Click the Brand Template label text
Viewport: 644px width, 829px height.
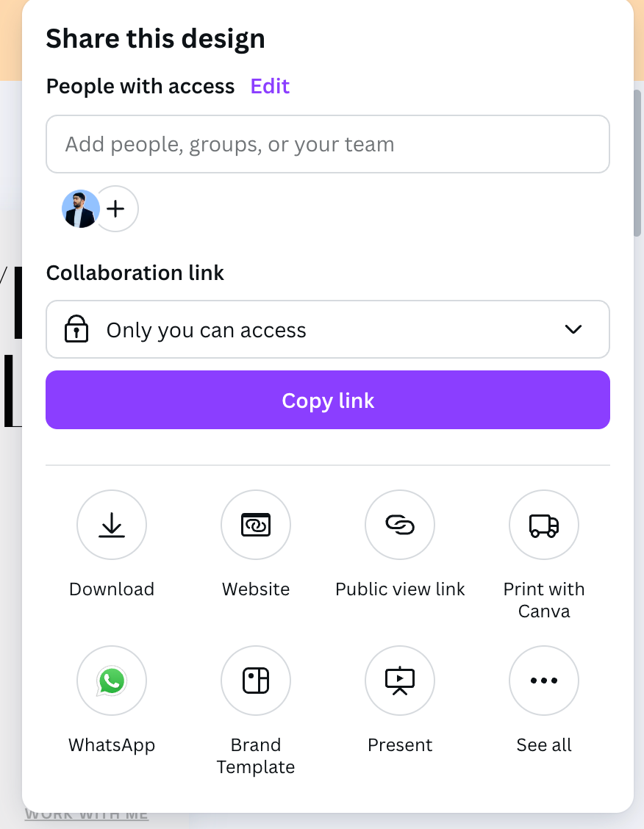(x=256, y=756)
